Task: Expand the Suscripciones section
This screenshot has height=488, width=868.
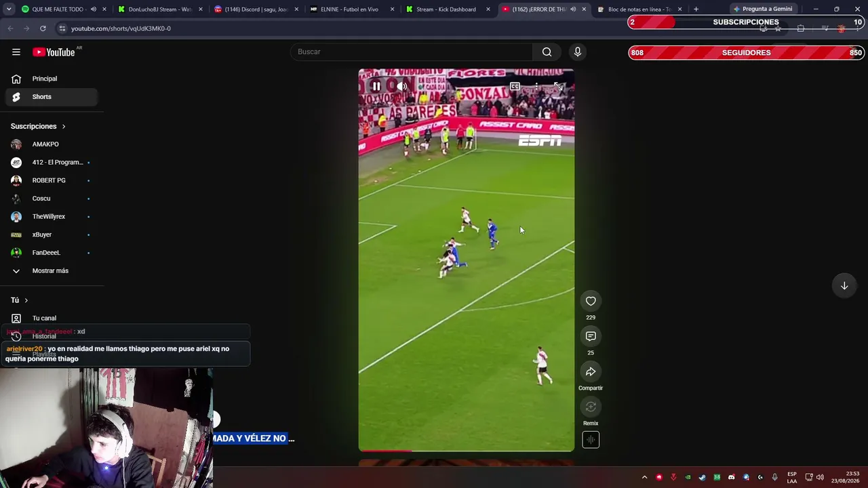Action: (x=38, y=126)
